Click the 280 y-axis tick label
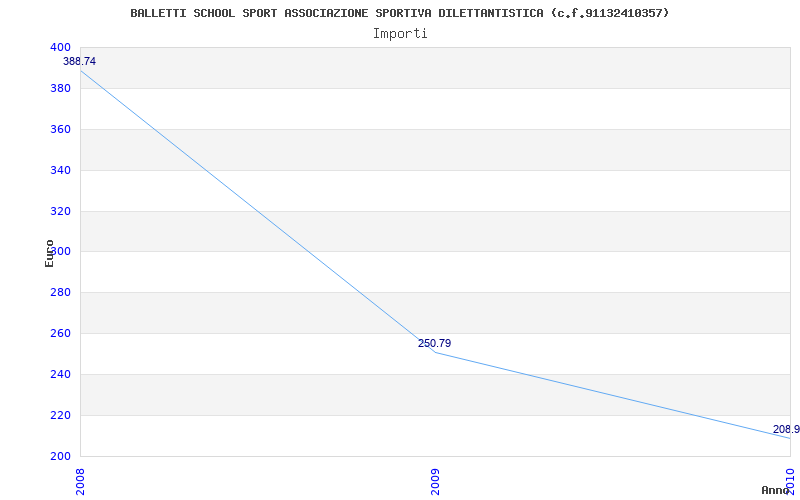 pyautogui.click(x=60, y=292)
